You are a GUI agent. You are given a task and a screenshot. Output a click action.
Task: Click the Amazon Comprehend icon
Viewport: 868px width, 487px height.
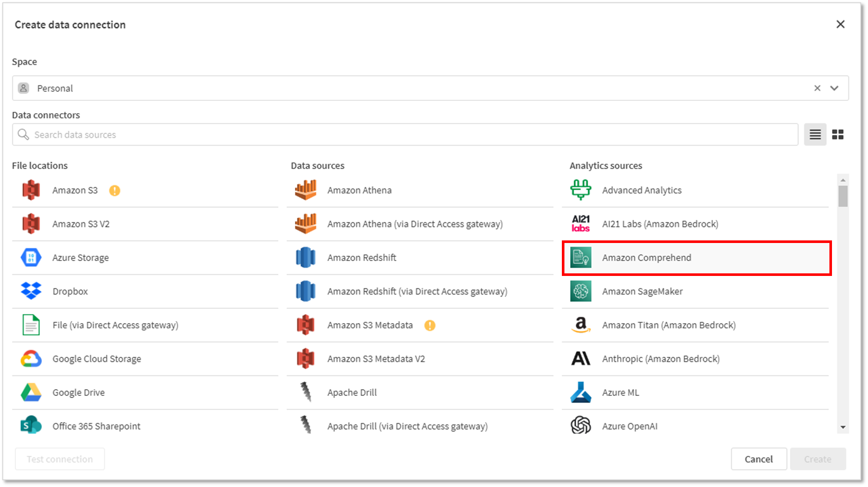pos(581,257)
